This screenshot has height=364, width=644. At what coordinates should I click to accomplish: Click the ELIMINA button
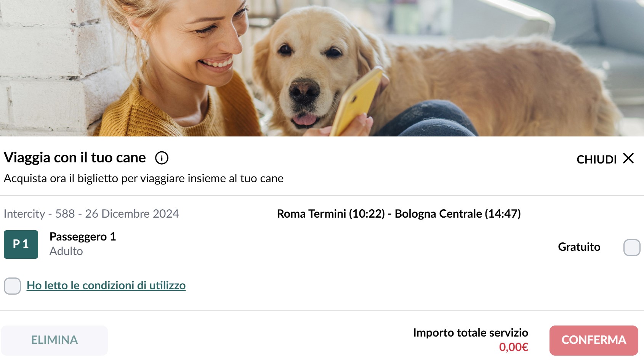tap(54, 340)
